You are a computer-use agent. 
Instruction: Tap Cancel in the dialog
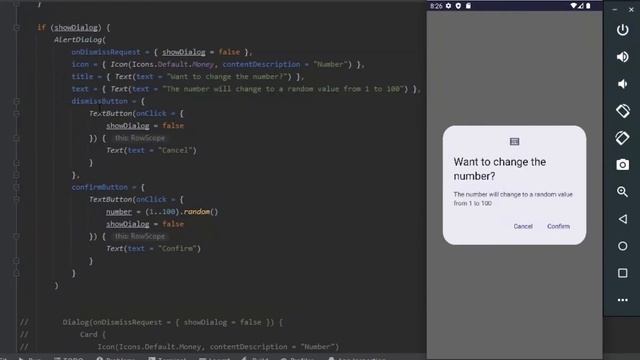(x=523, y=226)
